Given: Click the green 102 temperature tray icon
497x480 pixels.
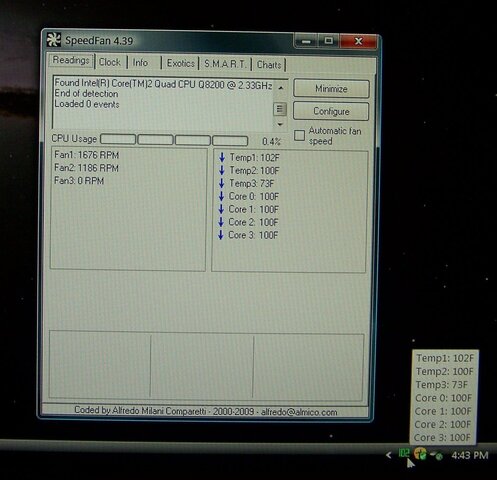Looking at the screenshot, I should point(404,453).
